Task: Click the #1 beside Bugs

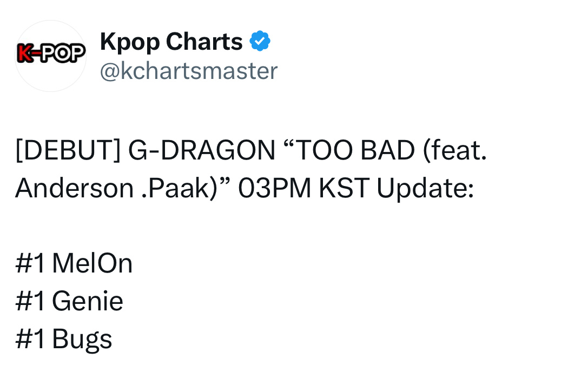Action: (30, 339)
